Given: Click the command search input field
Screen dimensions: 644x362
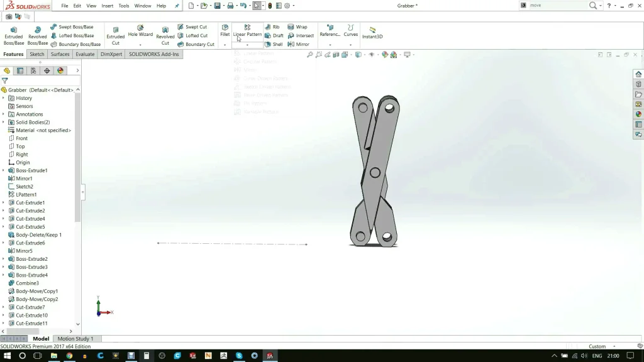Looking at the screenshot, I should pos(558,5).
